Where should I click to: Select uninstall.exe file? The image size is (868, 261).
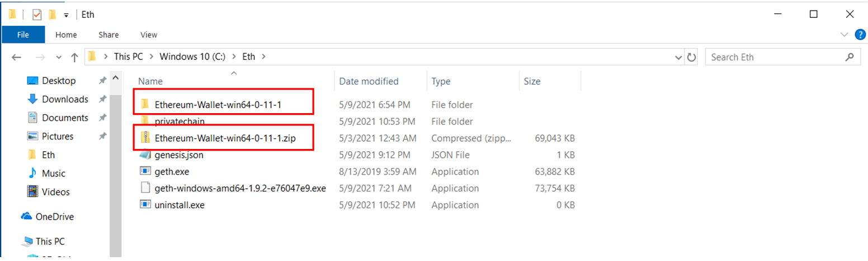(x=180, y=205)
